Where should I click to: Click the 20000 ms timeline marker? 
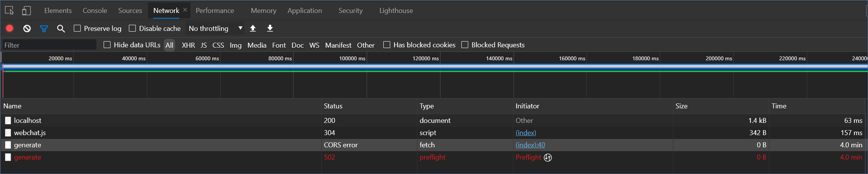(60, 58)
